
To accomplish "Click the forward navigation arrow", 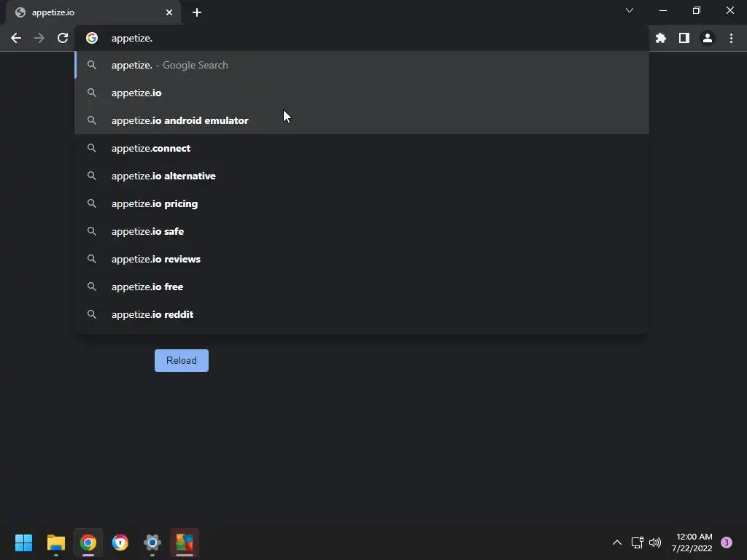I will tap(39, 38).
